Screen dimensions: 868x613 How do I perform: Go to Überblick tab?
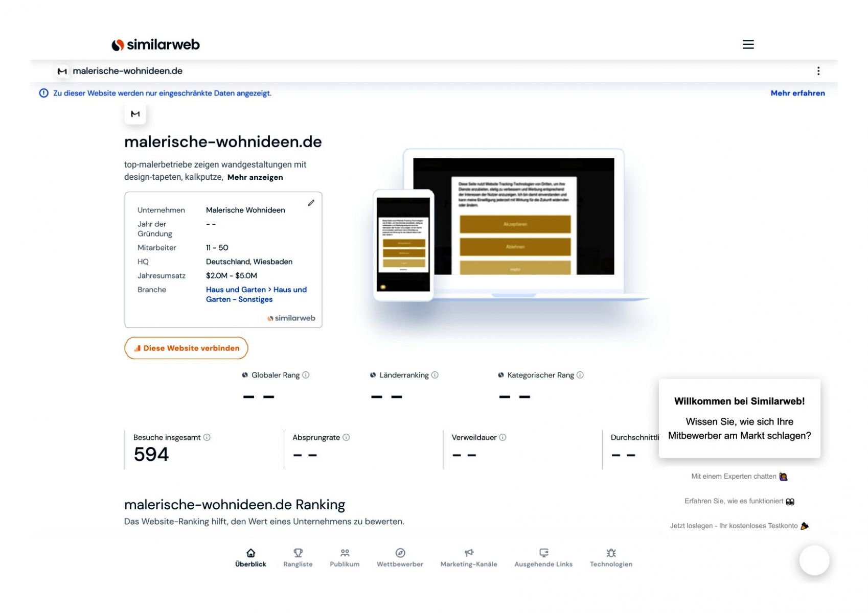click(x=250, y=558)
